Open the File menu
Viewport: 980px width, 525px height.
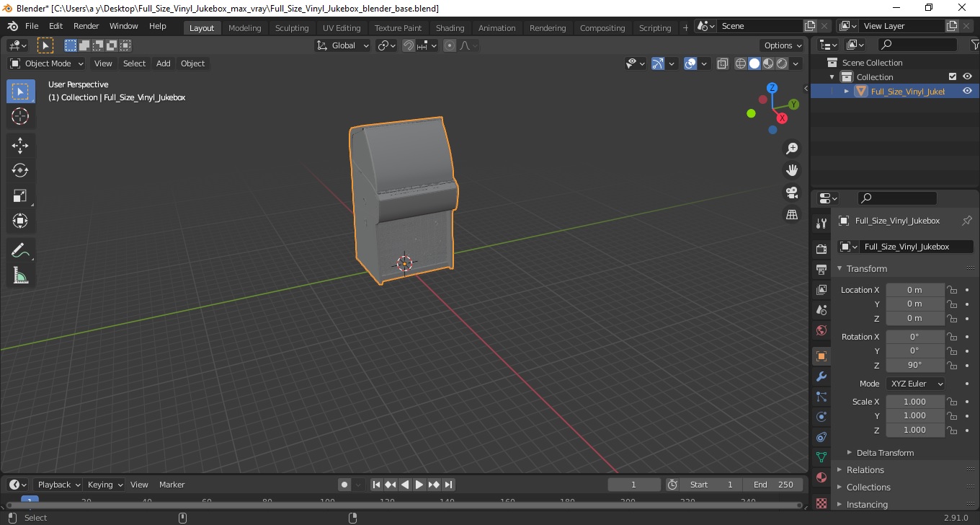pos(32,26)
